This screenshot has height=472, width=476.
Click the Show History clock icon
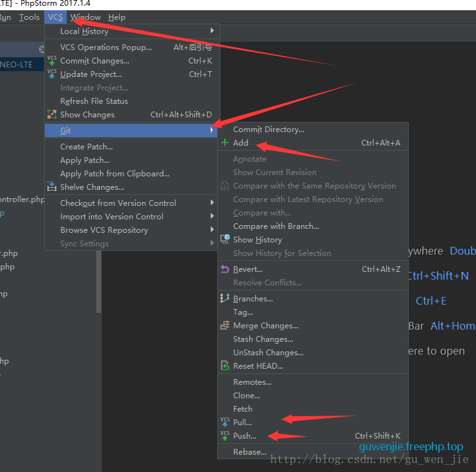coord(225,240)
